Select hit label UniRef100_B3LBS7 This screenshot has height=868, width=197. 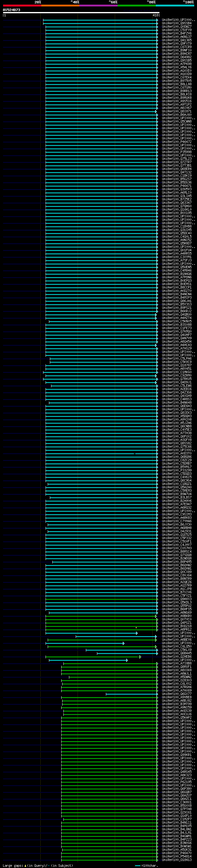pos(177,497)
